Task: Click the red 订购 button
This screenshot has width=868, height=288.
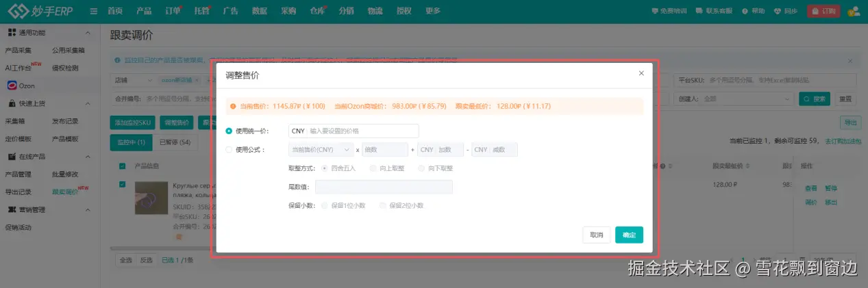Action: click(x=823, y=11)
